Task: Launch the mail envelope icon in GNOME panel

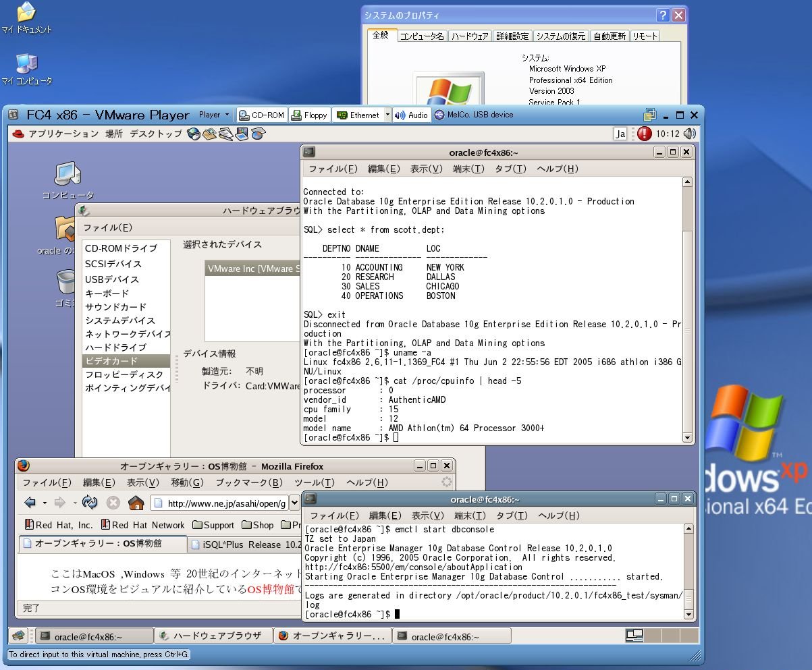Action: click(x=210, y=134)
